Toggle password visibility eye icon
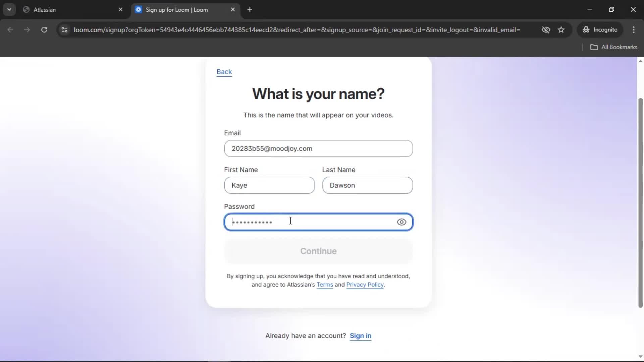The height and width of the screenshot is (362, 644). (401, 222)
